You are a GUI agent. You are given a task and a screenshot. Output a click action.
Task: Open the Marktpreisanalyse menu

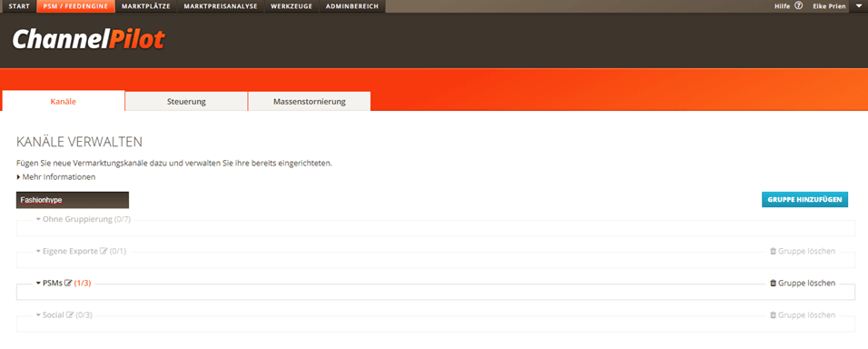pyautogui.click(x=221, y=6)
